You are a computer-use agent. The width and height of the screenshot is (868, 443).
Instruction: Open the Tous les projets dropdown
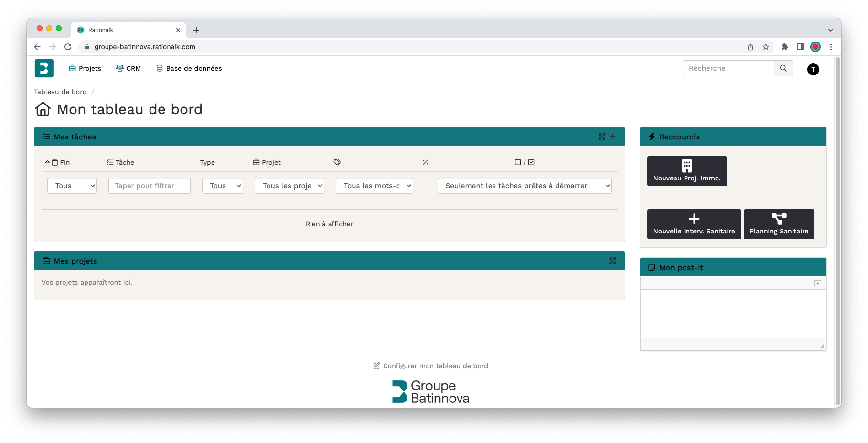pyautogui.click(x=289, y=186)
